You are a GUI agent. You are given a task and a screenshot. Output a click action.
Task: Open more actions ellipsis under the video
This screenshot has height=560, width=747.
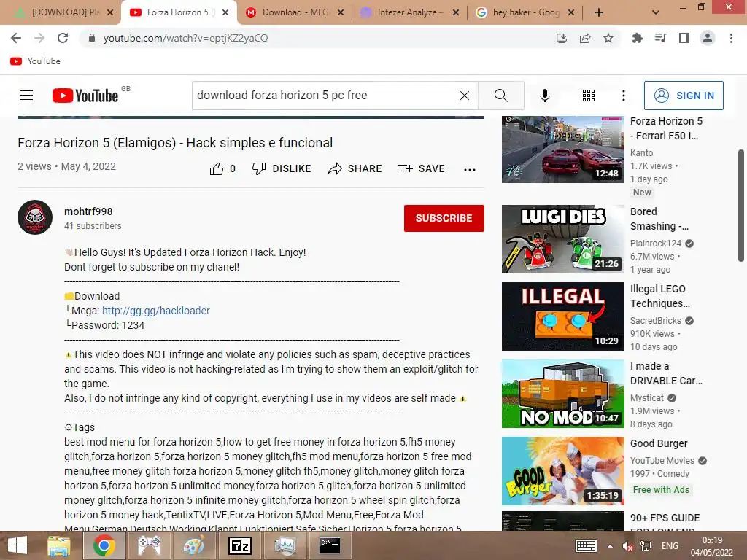pos(470,169)
